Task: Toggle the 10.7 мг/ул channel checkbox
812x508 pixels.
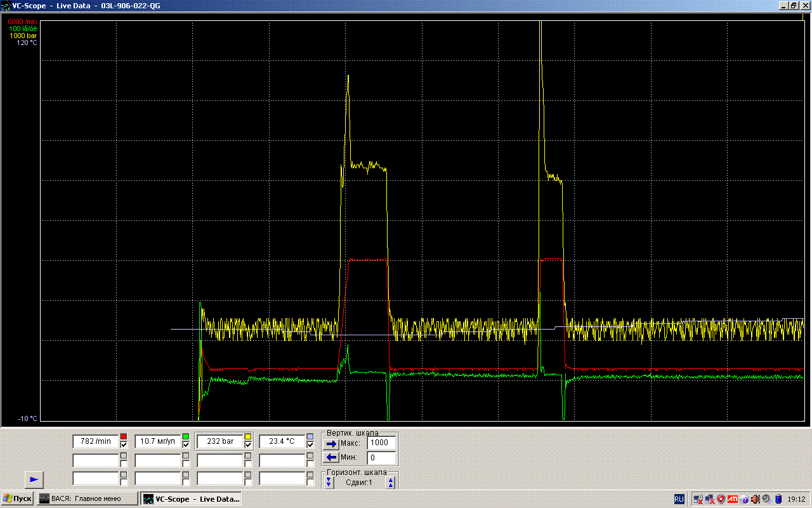Action: pos(186,446)
